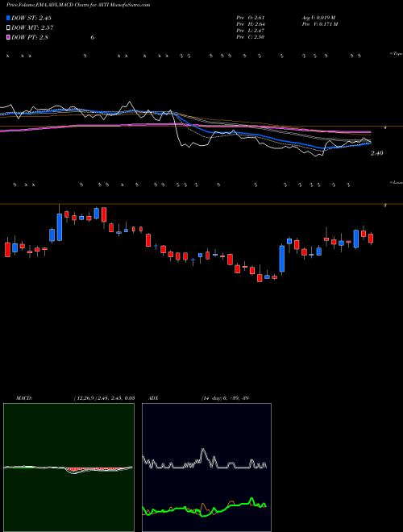
Task: Select the chart title text for AXTI
Action: click(78, 5)
